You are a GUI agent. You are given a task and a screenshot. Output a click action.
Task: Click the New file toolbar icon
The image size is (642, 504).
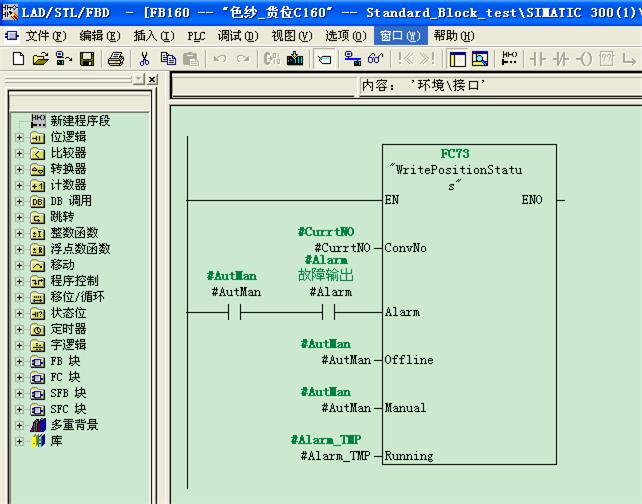pos(18,59)
